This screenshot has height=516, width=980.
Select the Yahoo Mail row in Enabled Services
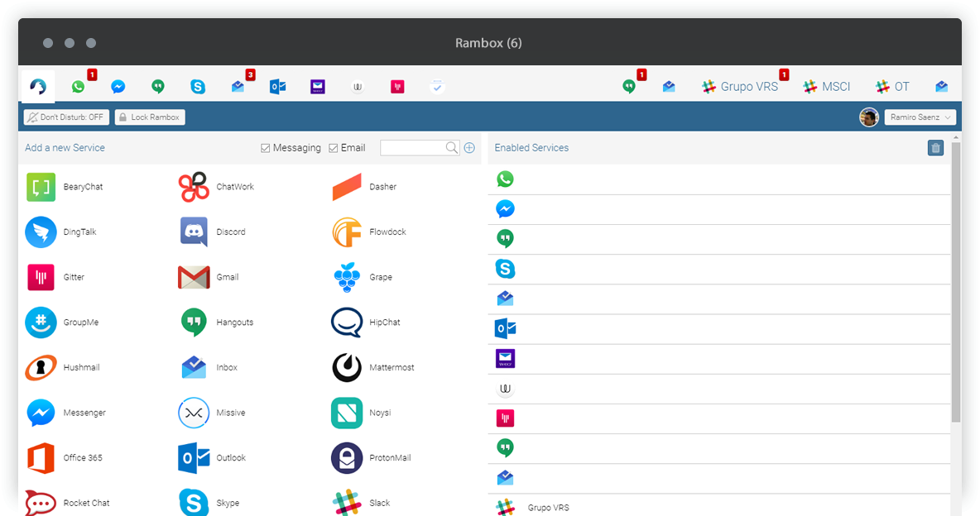coord(718,359)
